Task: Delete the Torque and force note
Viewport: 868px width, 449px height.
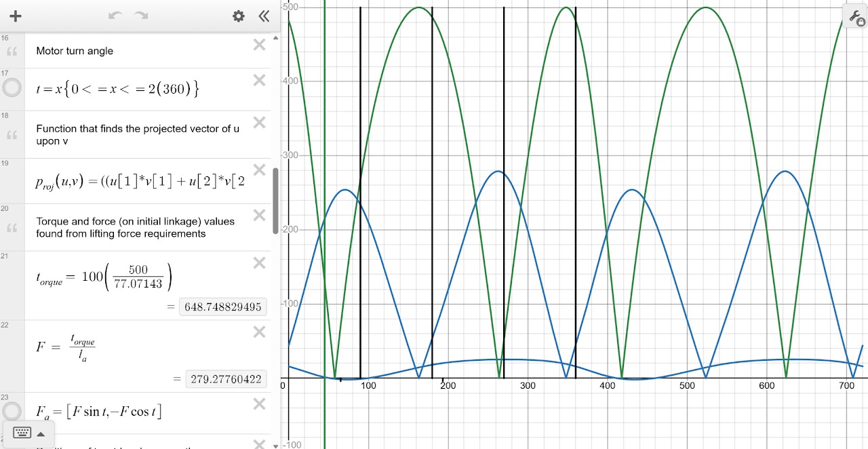Action: (x=259, y=215)
